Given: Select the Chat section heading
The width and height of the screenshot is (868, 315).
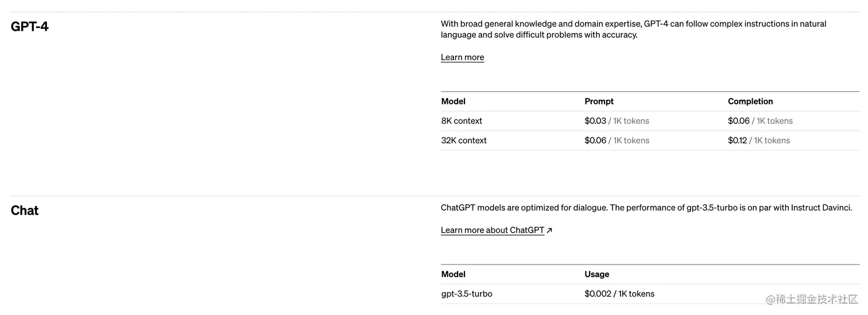Looking at the screenshot, I should 25,211.
